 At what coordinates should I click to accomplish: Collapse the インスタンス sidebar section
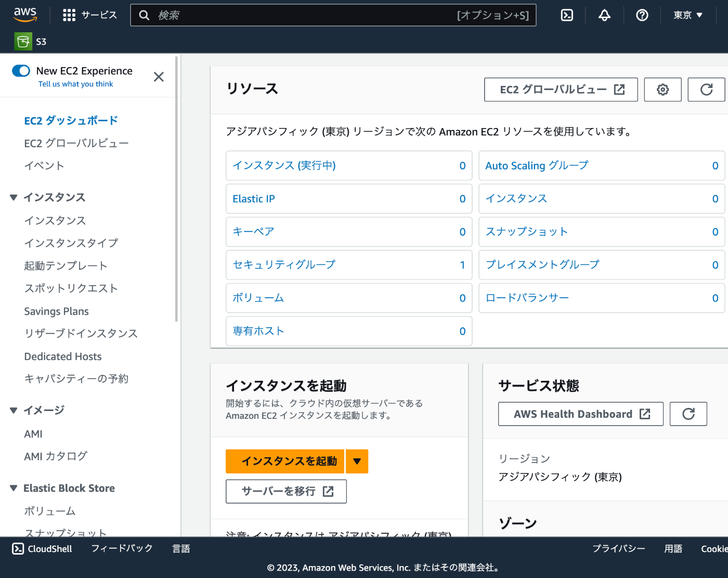[14, 198]
